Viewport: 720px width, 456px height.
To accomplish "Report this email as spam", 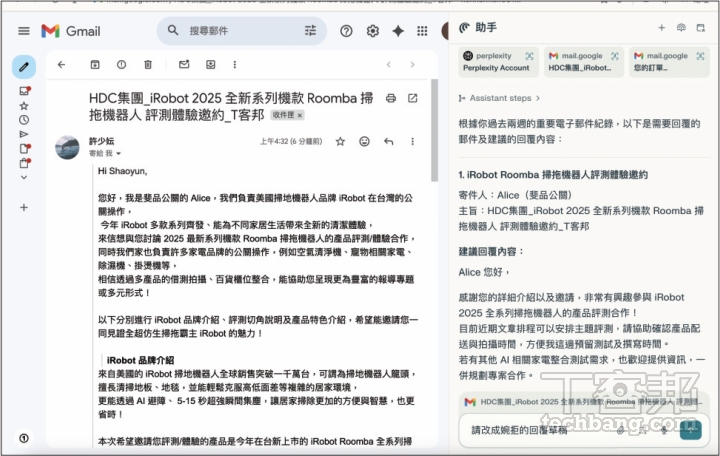I will coord(121,65).
